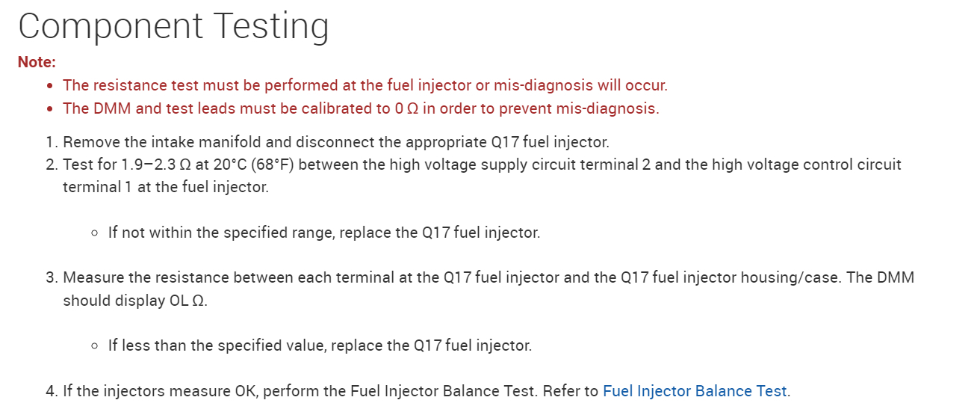
Task: Click the step number 1 marker
Action: click(x=50, y=141)
